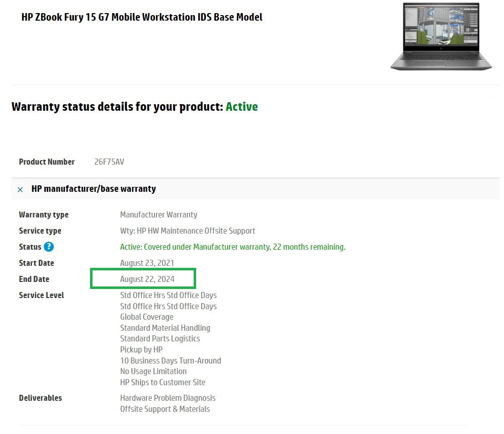Click the Hardware Problem Diagnosis deliverable
Viewport: 504px width, 434px height.
[x=168, y=398]
